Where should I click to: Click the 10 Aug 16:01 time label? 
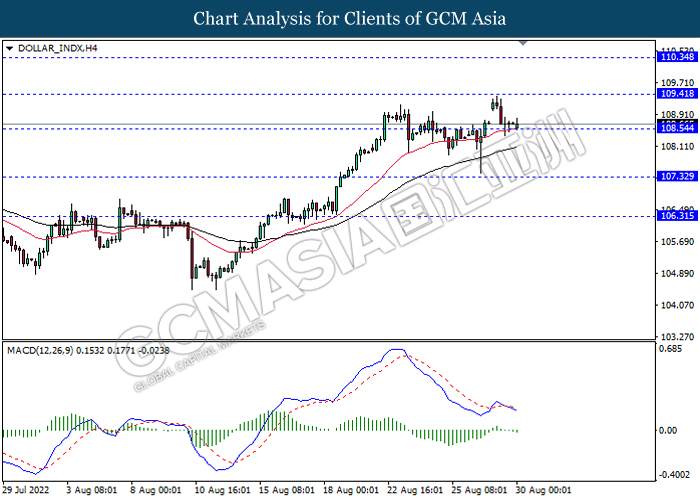coord(222,490)
